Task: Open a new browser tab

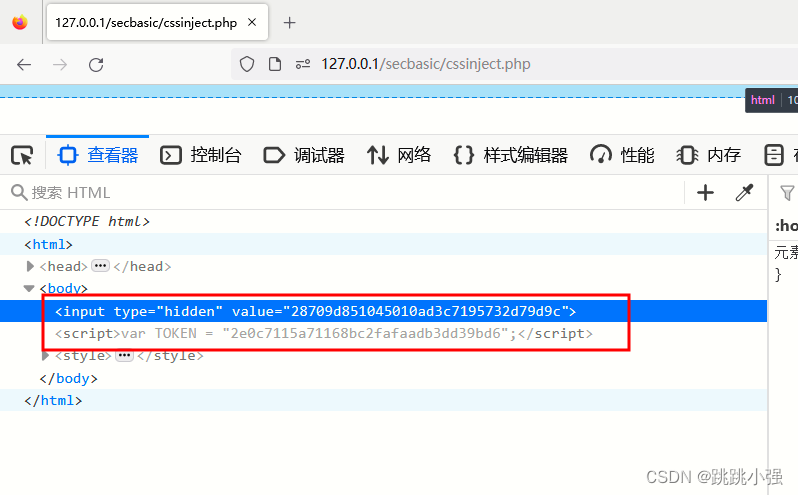Action: (290, 22)
